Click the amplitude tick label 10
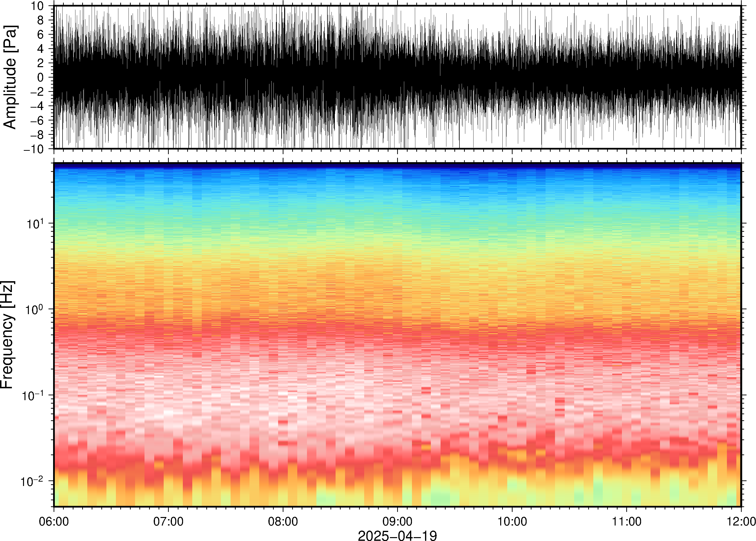This screenshot has height=541, width=756. 37,6
